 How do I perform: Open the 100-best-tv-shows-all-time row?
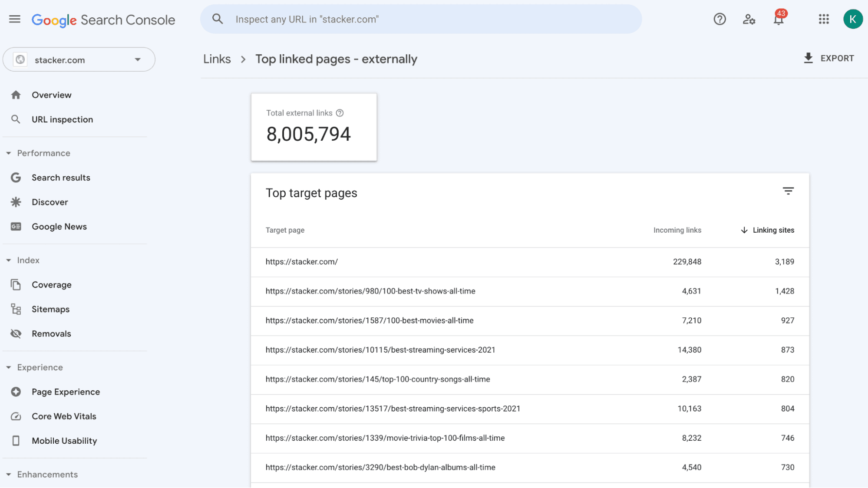point(370,291)
